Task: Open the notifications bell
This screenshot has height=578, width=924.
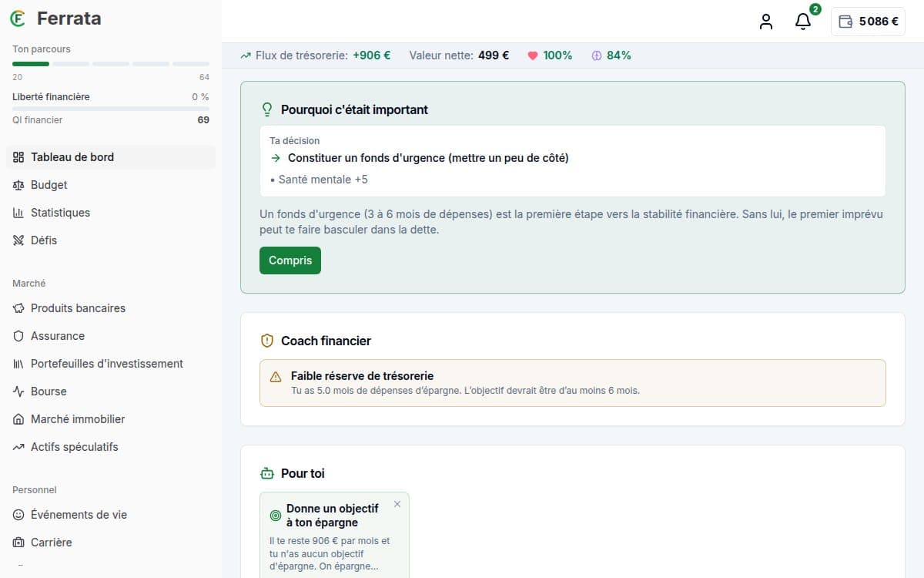Action: [803, 22]
